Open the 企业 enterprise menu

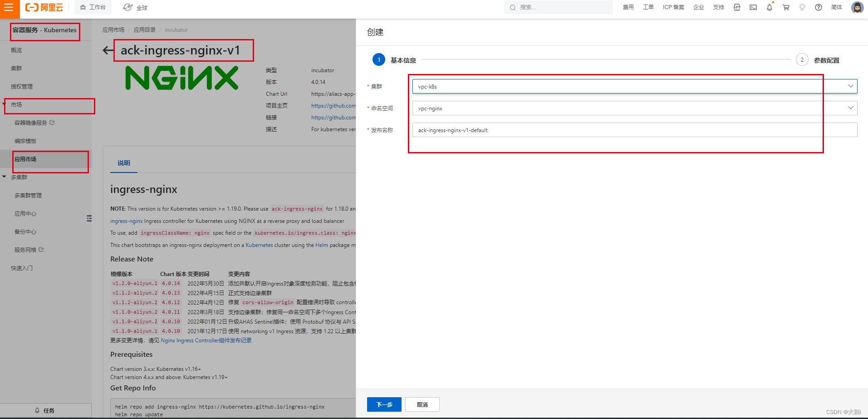[699, 7]
